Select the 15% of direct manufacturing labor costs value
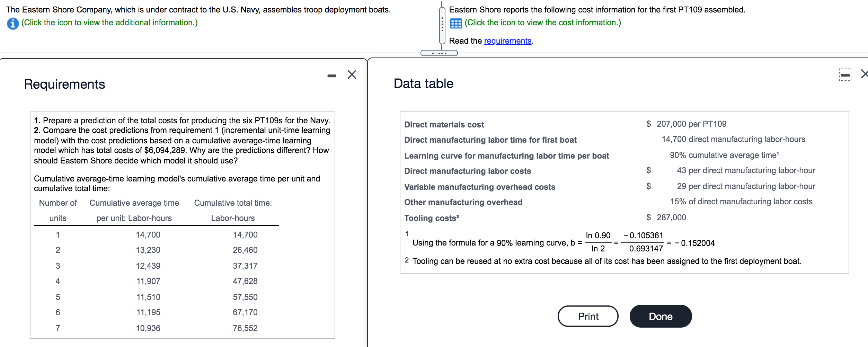868x347 pixels. click(741, 202)
